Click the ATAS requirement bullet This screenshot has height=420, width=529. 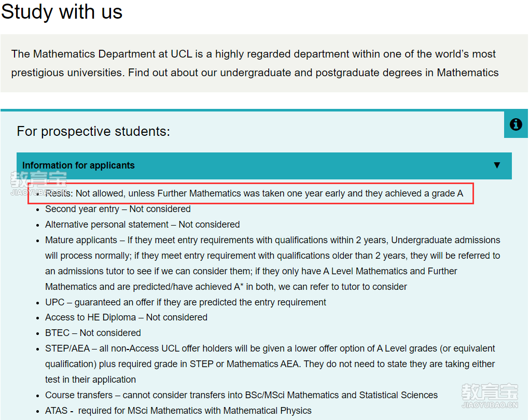pyautogui.click(x=178, y=411)
